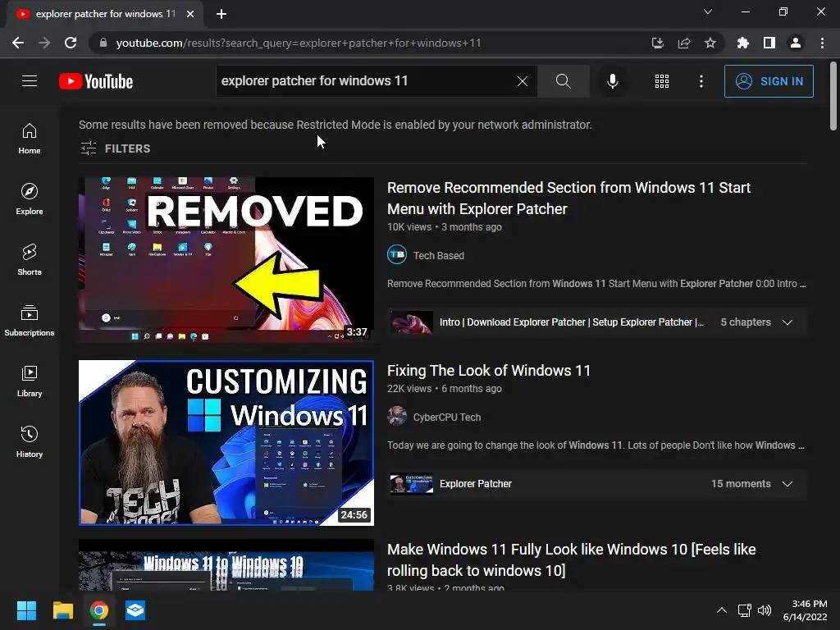Open Subscriptions in the sidebar
This screenshot has height=630, width=840.
pyautogui.click(x=30, y=321)
